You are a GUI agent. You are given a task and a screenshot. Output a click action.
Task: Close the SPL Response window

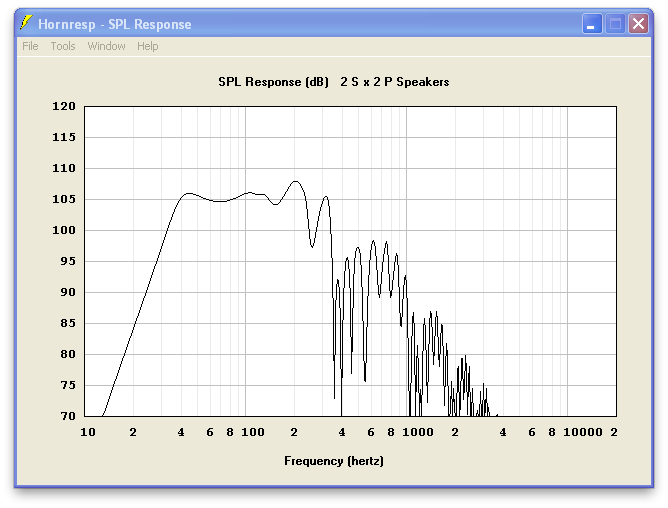pyautogui.click(x=638, y=23)
